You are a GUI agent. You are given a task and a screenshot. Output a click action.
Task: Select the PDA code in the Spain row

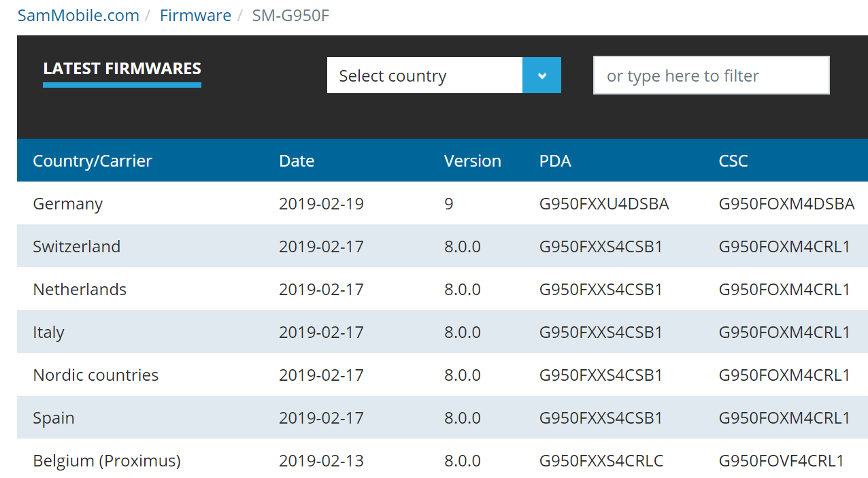[601, 418]
